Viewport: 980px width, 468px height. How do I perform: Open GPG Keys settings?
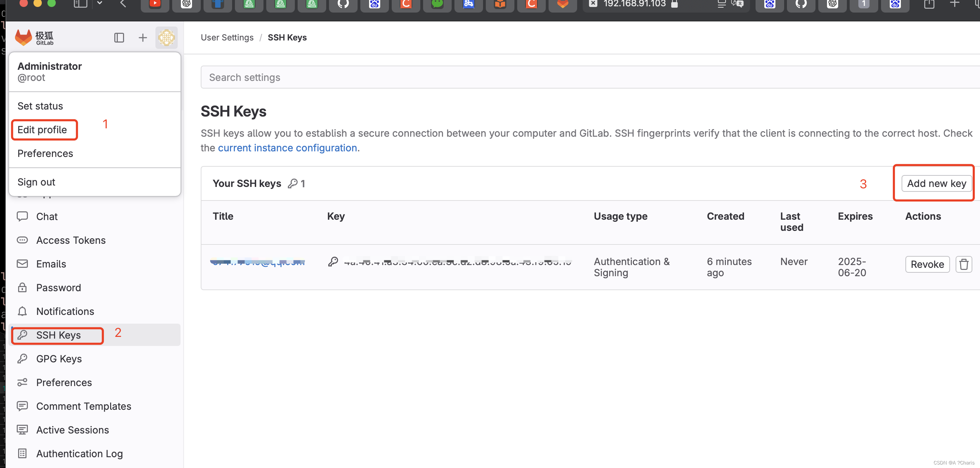click(59, 358)
